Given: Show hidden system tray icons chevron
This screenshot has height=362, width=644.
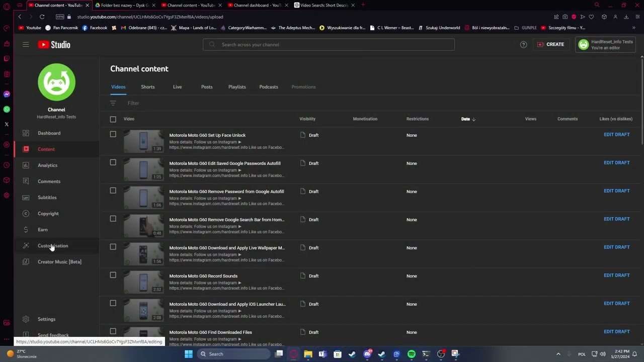Looking at the screenshot, I should (558, 354).
